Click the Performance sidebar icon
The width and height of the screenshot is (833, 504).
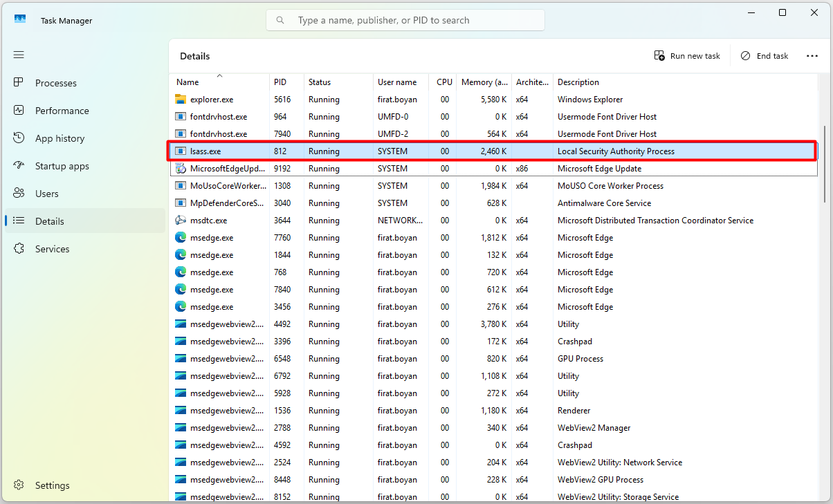coord(19,110)
